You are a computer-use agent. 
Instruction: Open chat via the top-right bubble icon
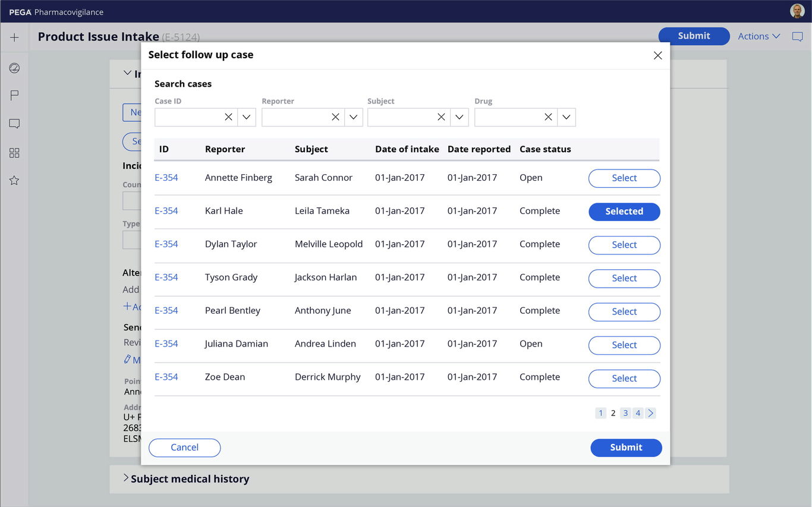point(797,36)
